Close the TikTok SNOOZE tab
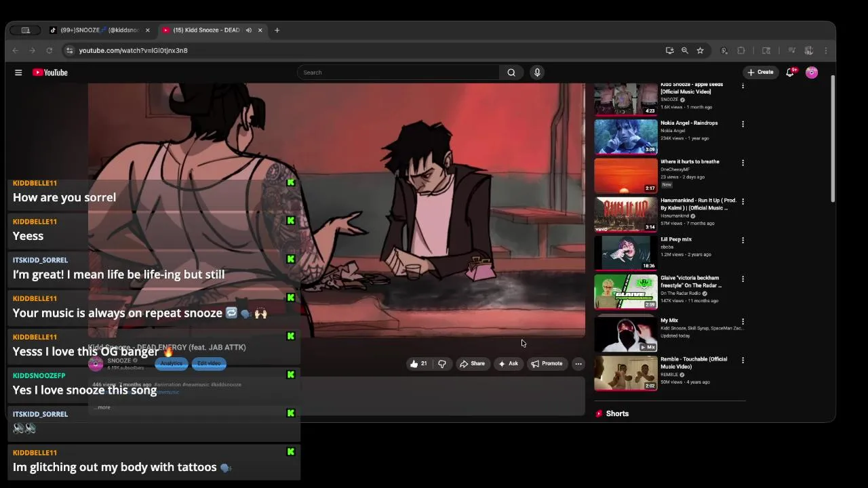The width and height of the screenshot is (868, 488). 147,30
